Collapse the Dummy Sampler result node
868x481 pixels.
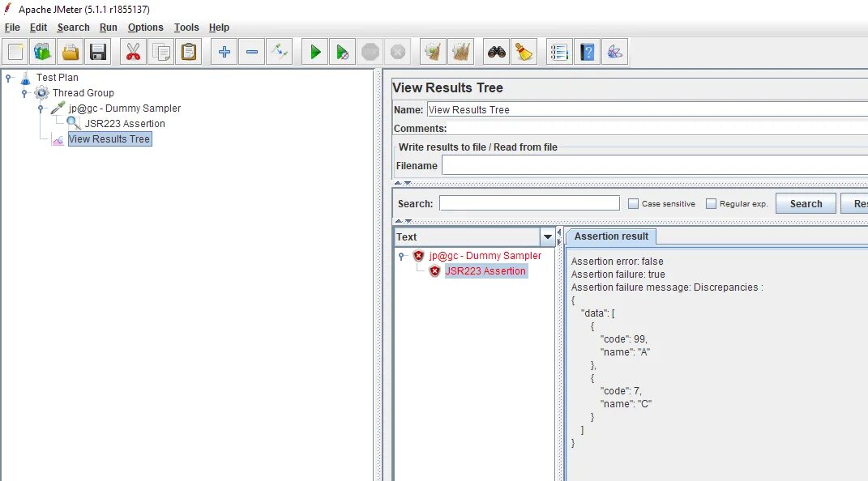(x=402, y=256)
